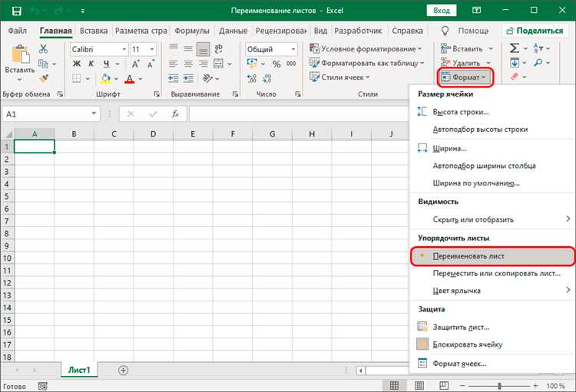Save workbook with the floppy disk icon
The height and width of the screenshot is (392, 576).
click(x=17, y=11)
